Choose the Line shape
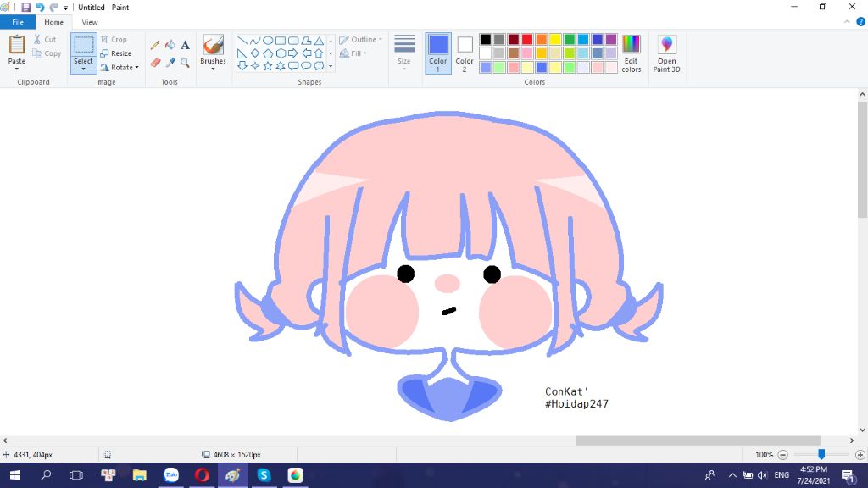The width and height of the screenshot is (868, 488). tap(242, 41)
